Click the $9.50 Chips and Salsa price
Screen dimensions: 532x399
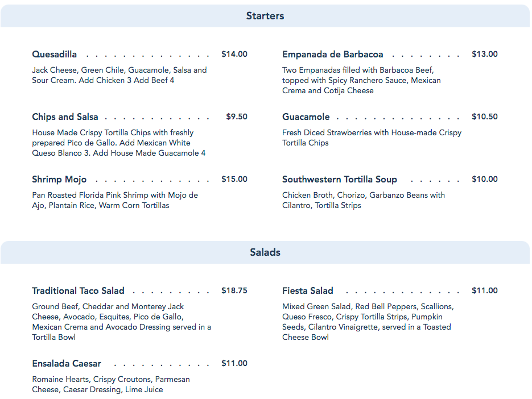tap(237, 117)
